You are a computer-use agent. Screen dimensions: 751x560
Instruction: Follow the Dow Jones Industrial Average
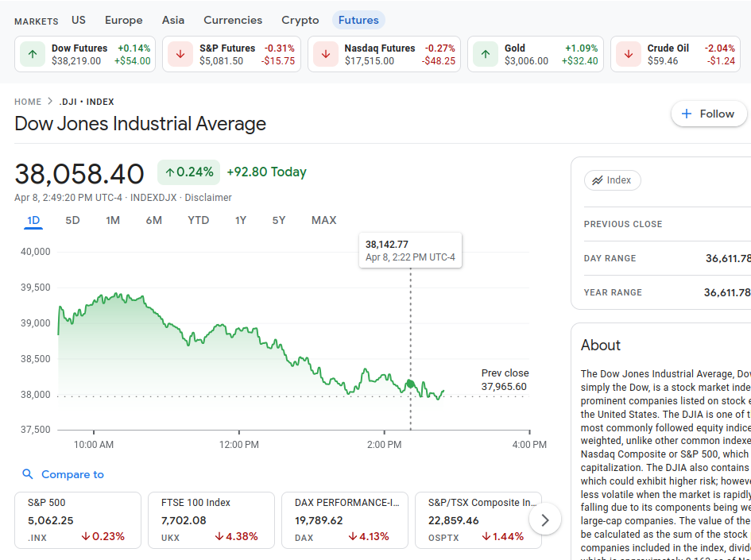point(709,114)
